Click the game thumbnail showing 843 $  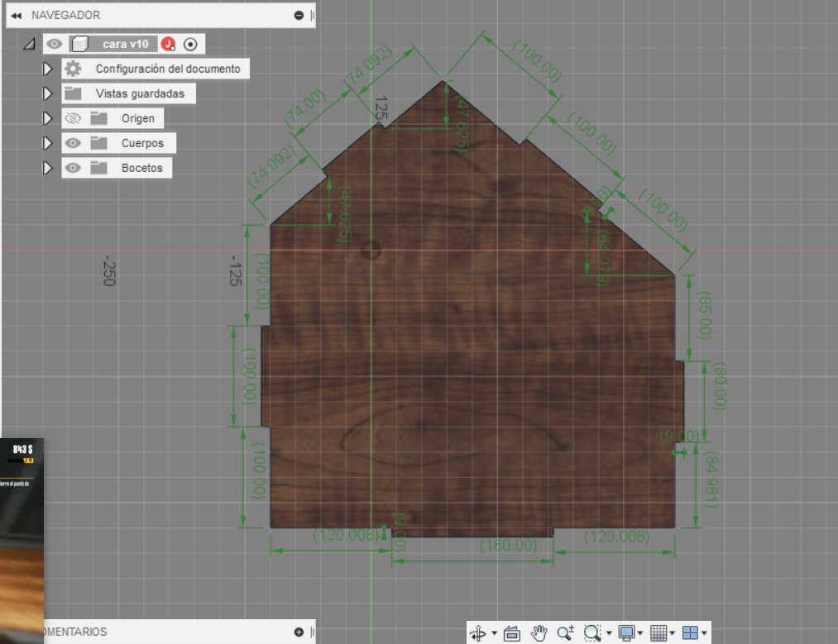coord(22,541)
